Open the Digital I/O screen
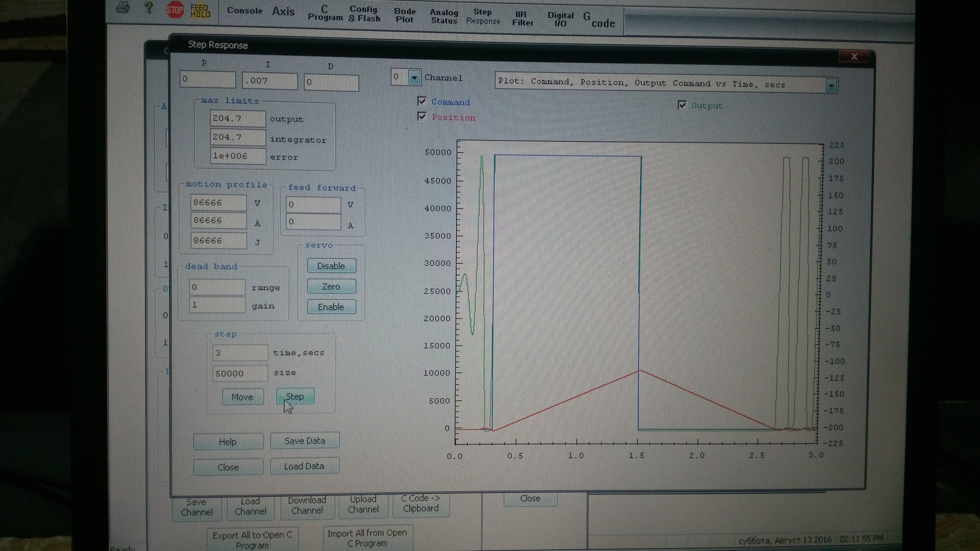Screen dimensions: 980x551 (560, 19)
